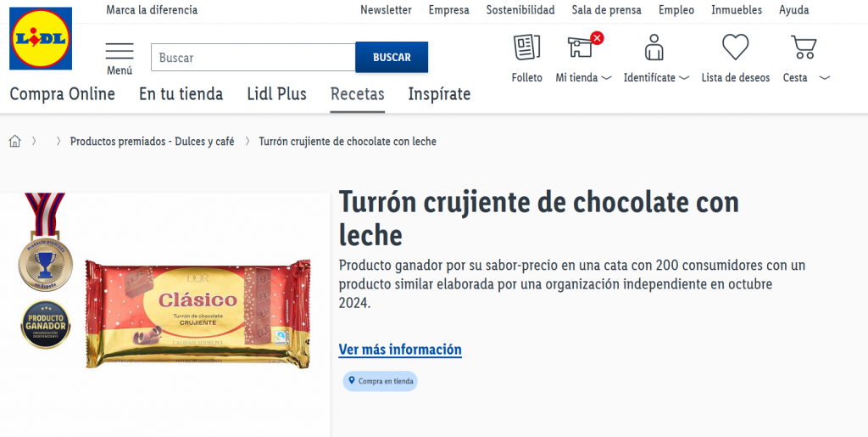Click the Producto ganador description paragraph
The height and width of the screenshot is (437, 868).
pyautogui.click(x=572, y=284)
